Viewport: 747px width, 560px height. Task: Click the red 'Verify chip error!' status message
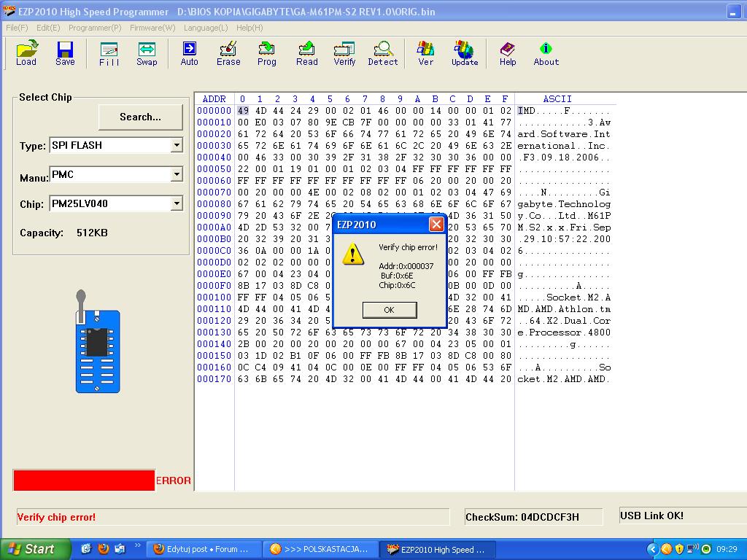(56, 517)
